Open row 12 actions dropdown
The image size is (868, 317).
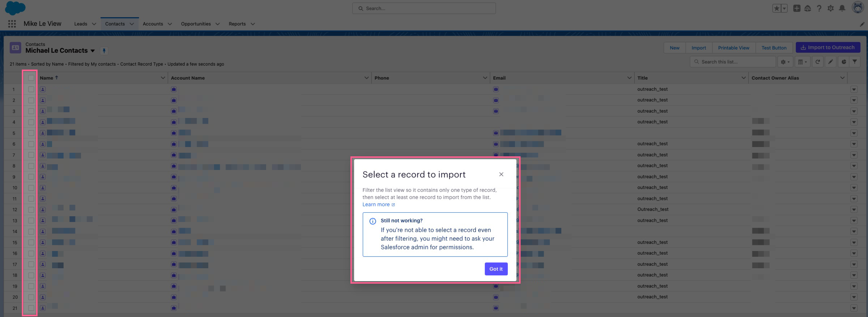854,210
